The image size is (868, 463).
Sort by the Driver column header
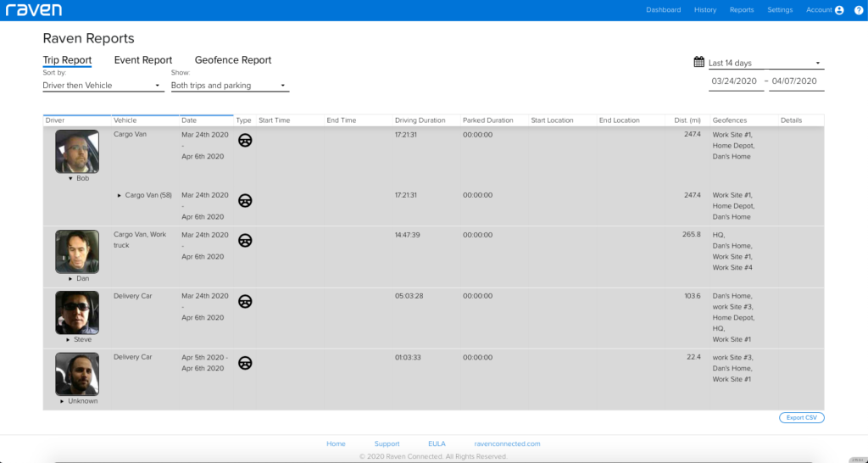(77, 120)
